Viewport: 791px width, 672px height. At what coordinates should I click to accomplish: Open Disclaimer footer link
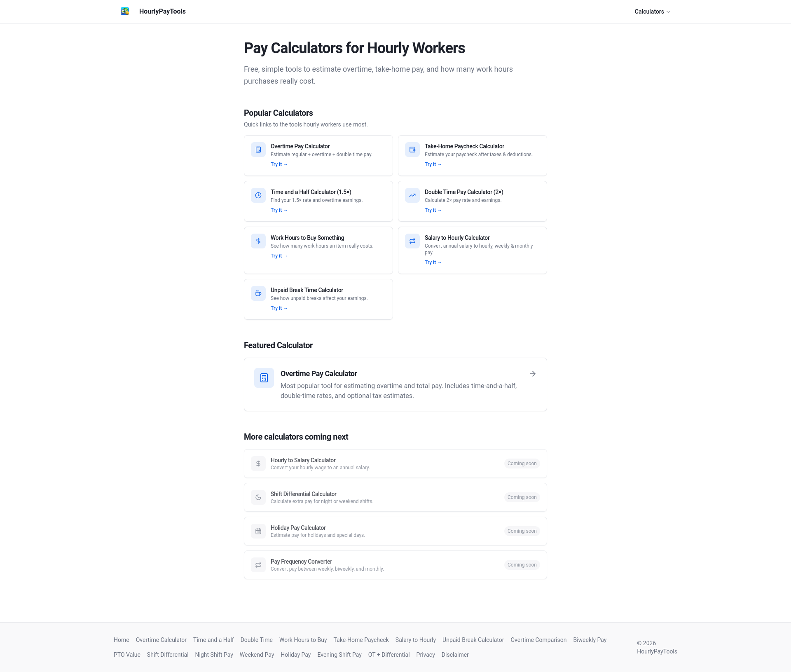(455, 655)
